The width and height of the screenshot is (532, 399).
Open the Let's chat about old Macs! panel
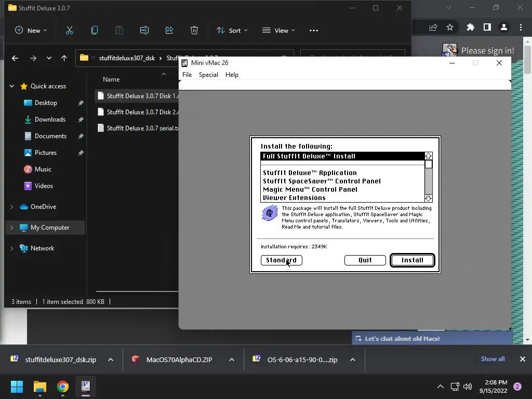point(432,339)
